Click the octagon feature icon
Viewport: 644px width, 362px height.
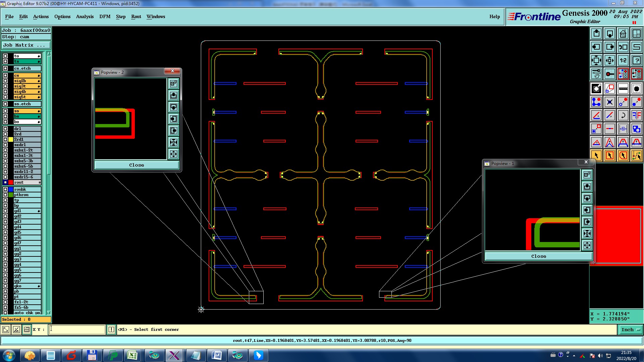pos(636,88)
